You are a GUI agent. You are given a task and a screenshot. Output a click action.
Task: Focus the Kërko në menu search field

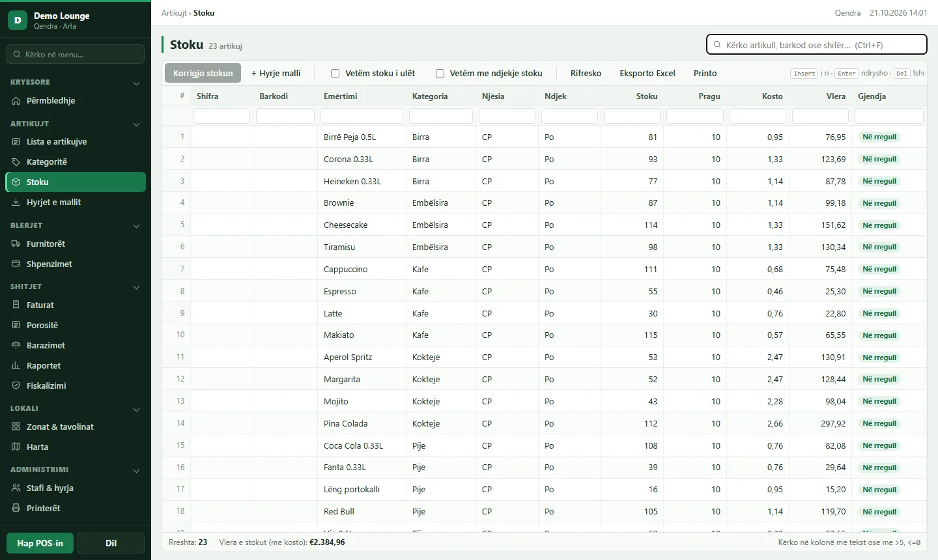click(x=76, y=54)
